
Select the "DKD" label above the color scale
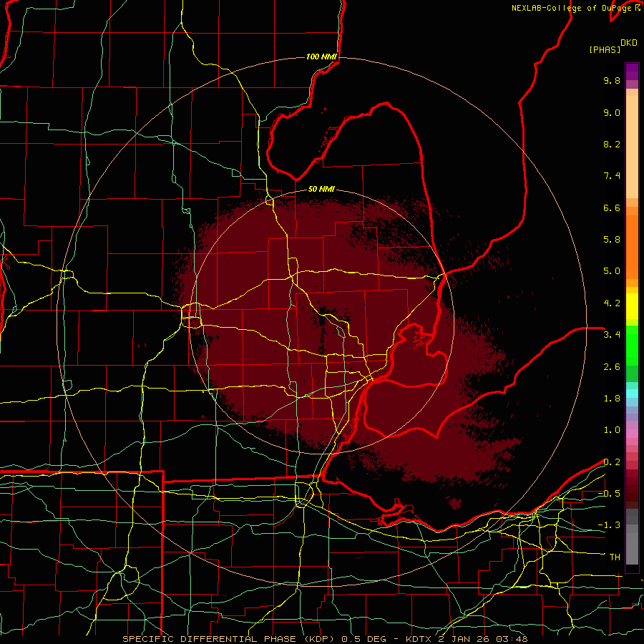point(629,43)
